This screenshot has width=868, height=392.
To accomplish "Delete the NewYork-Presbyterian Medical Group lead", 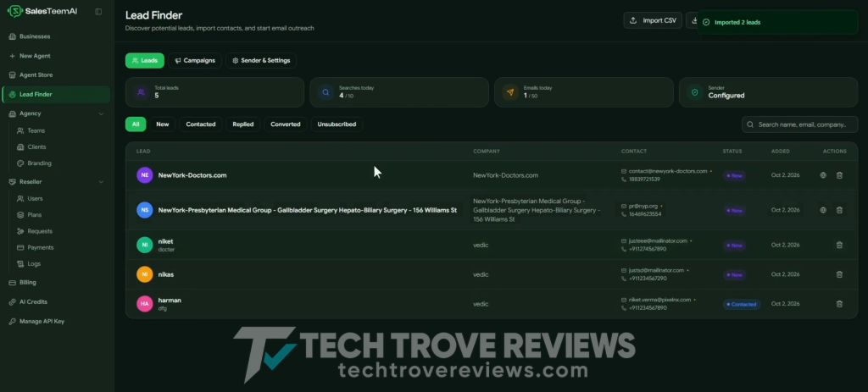I will point(839,210).
